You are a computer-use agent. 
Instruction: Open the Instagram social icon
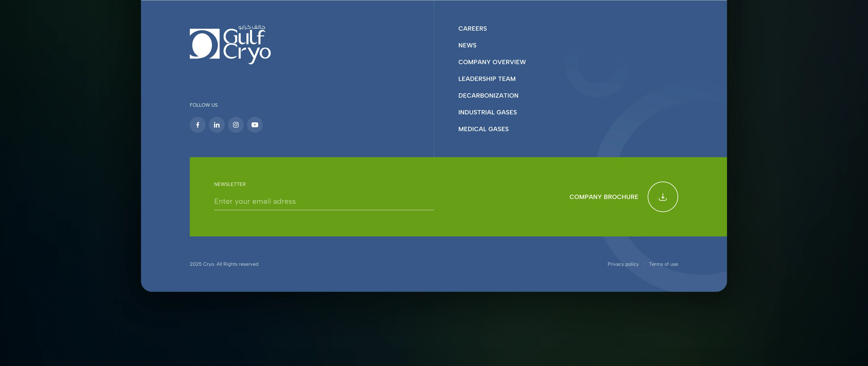pyautogui.click(x=236, y=125)
